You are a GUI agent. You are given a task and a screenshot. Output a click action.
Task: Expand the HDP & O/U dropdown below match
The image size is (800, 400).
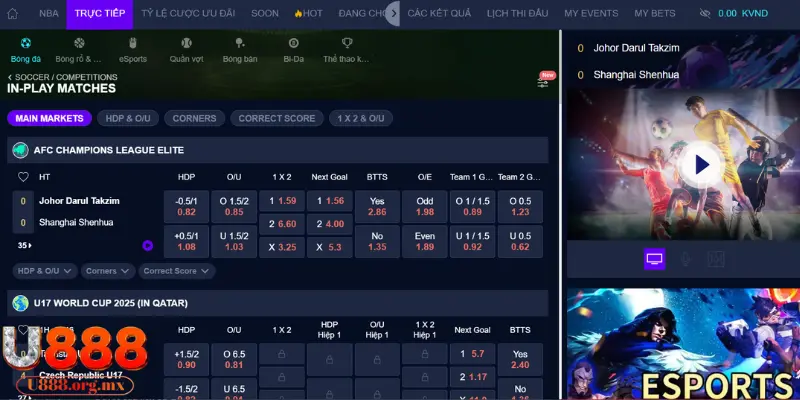coord(45,271)
